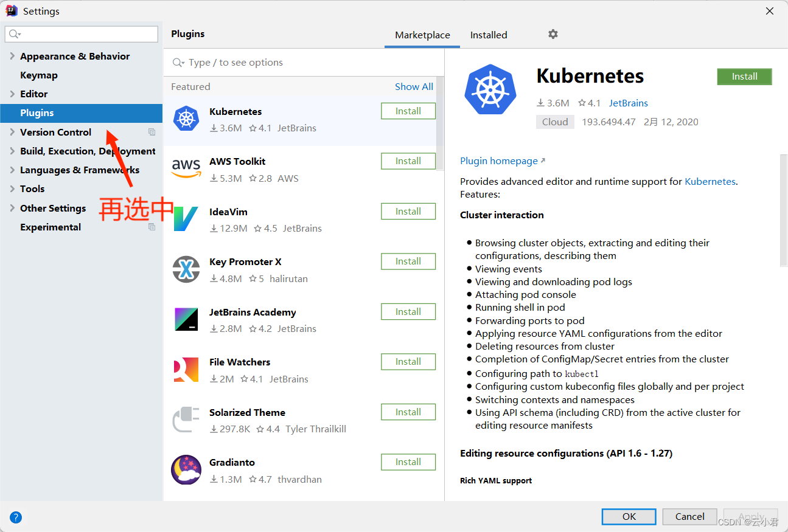Select the Kubernetes plugin name text
Image resolution: width=788 pixels, height=532 pixels.
point(235,112)
